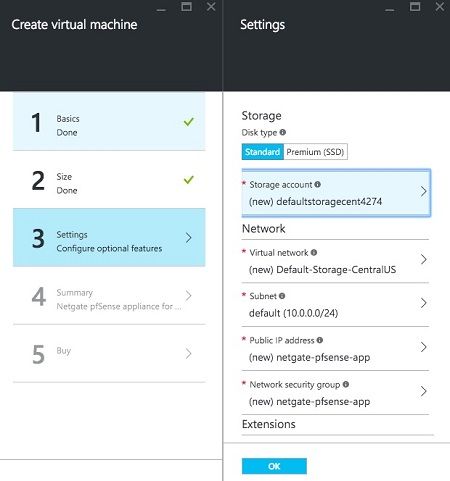The width and height of the screenshot is (450, 481).
Task: Click the Virtual network info icon
Action: tap(314, 253)
